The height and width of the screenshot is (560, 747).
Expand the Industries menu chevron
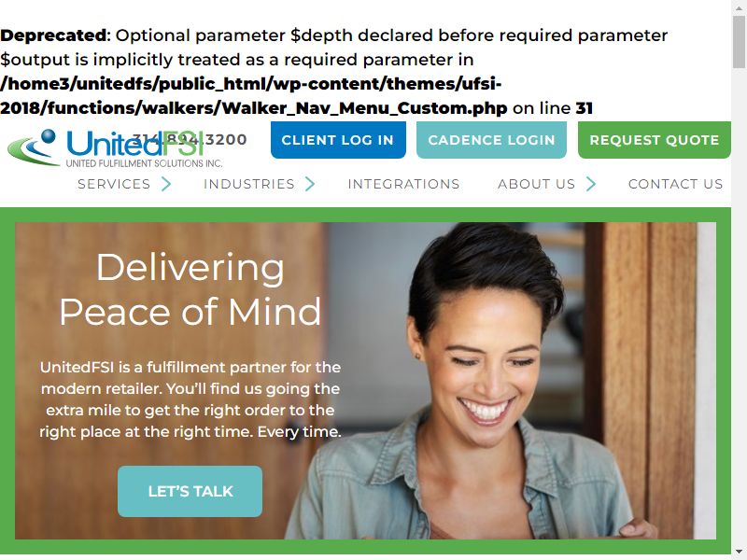310,184
